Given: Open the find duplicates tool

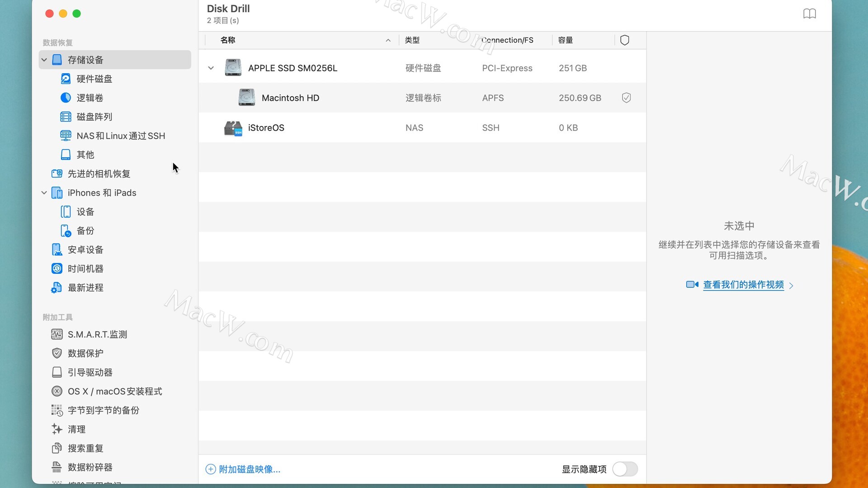Looking at the screenshot, I should [x=85, y=448].
